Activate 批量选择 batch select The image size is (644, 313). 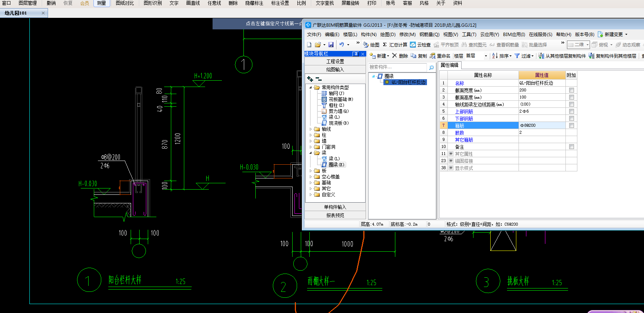click(534, 45)
